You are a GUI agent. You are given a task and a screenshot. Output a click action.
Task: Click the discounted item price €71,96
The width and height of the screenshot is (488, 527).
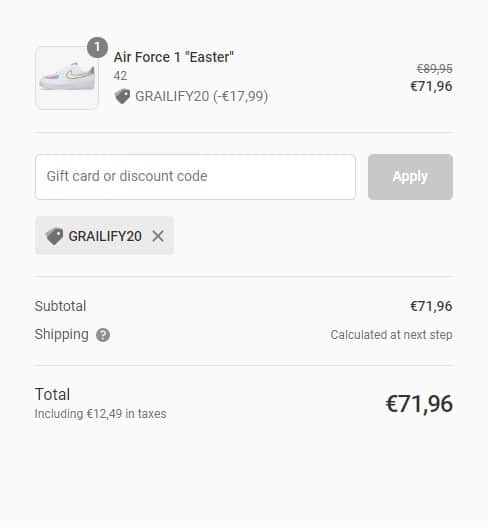point(431,86)
